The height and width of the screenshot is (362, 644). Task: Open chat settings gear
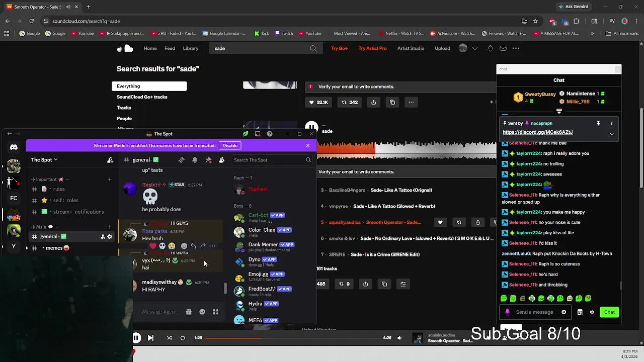(x=592, y=312)
